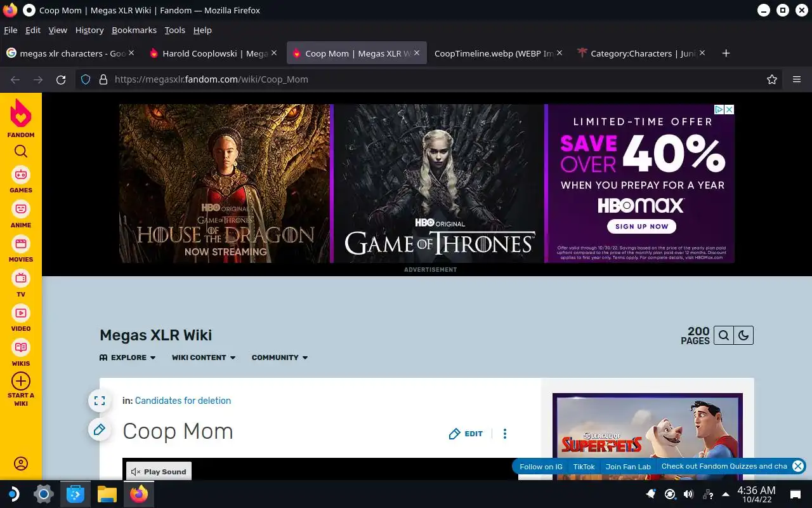Open Video section in Fandom sidebar
This screenshot has width=812, height=508.
tap(21, 318)
